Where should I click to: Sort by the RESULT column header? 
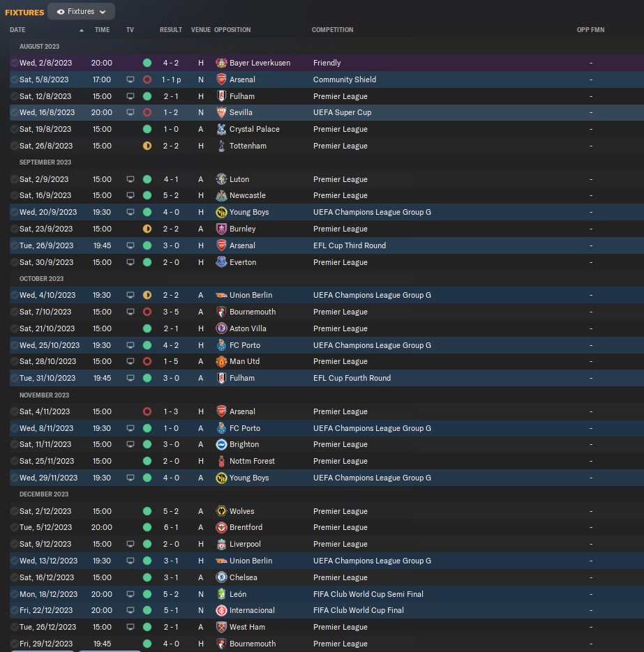click(x=171, y=30)
